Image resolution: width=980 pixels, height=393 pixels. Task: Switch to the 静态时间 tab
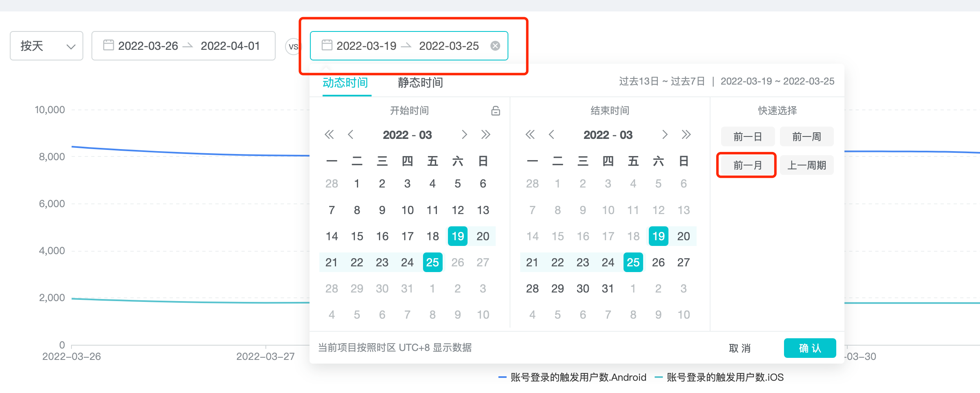coord(420,83)
